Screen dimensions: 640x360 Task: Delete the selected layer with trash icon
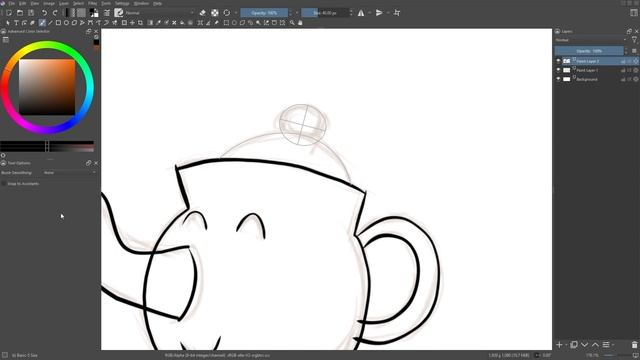(634, 345)
